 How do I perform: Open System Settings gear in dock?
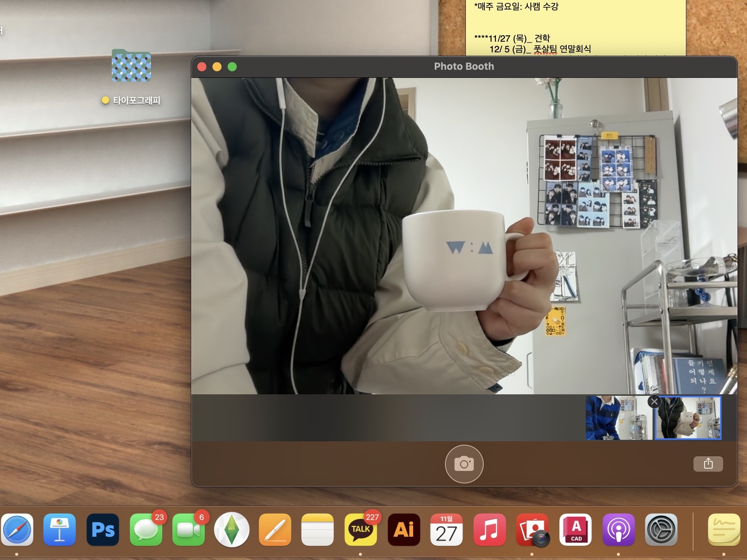[x=661, y=530]
